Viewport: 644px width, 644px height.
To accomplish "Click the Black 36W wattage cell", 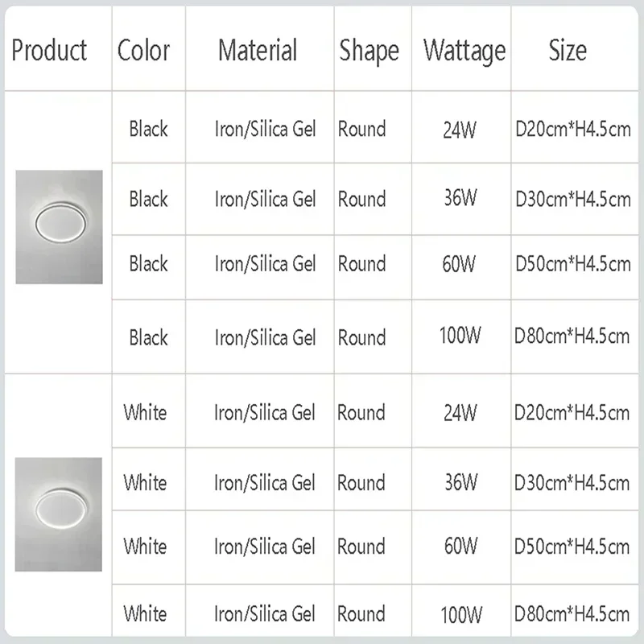I will pyautogui.click(x=460, y=197).
